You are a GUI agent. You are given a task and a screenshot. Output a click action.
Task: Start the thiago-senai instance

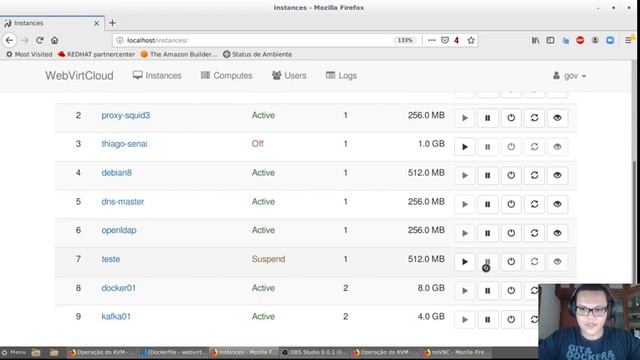pos(464,147)
